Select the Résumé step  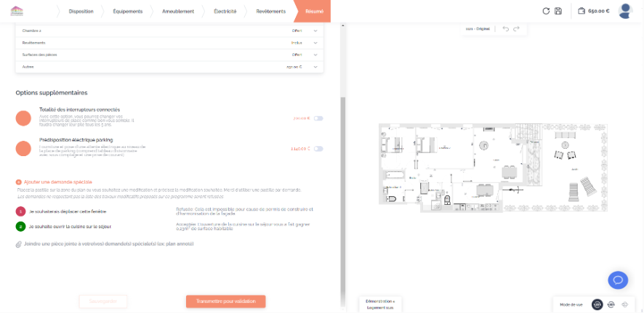tap(314, 12)
